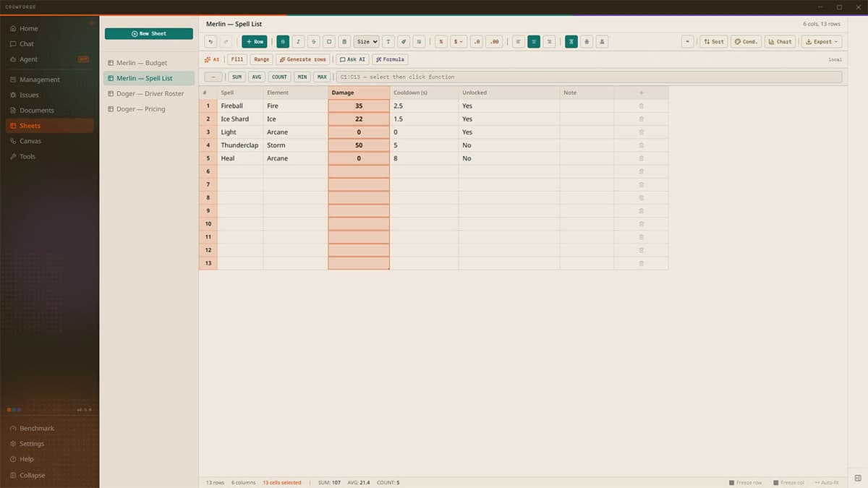Open the Merlin — Budget sheet
Viewport: 868px width, 488px height.
pos(149,63)
